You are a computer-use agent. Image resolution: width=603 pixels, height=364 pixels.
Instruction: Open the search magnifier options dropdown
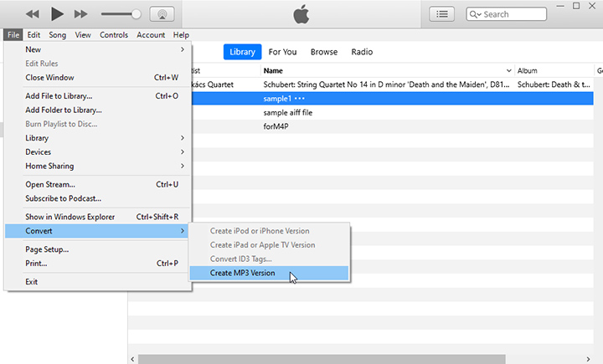[476, 14]
